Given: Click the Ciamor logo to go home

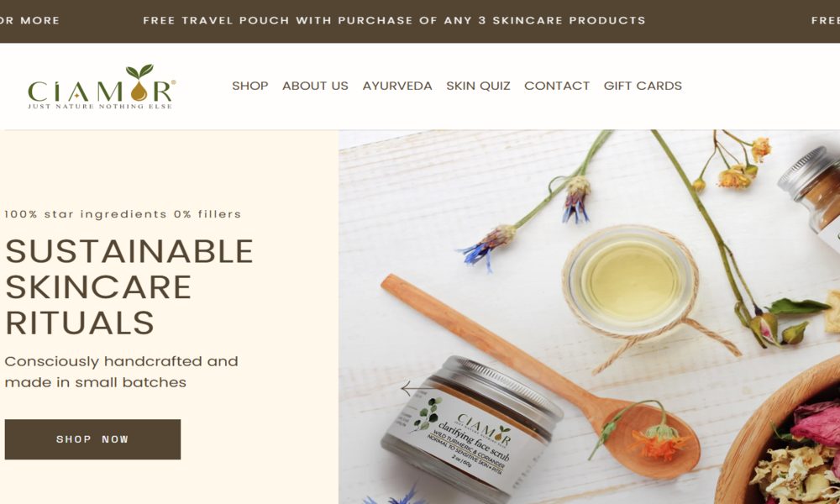Looking at the screenshot, I should tap(102, 87).
